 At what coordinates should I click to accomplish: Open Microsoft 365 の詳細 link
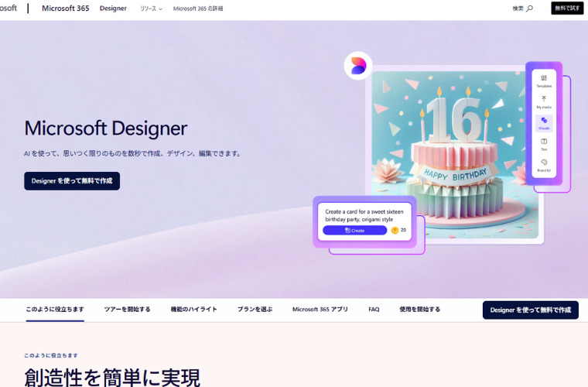pyautogui.click(x=197, y=9)
